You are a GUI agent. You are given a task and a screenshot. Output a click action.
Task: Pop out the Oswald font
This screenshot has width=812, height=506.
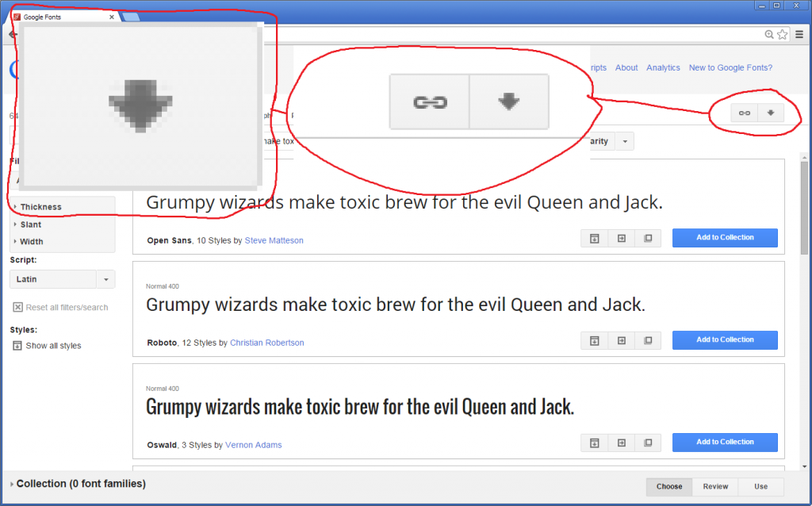click(x=648, y=443)
